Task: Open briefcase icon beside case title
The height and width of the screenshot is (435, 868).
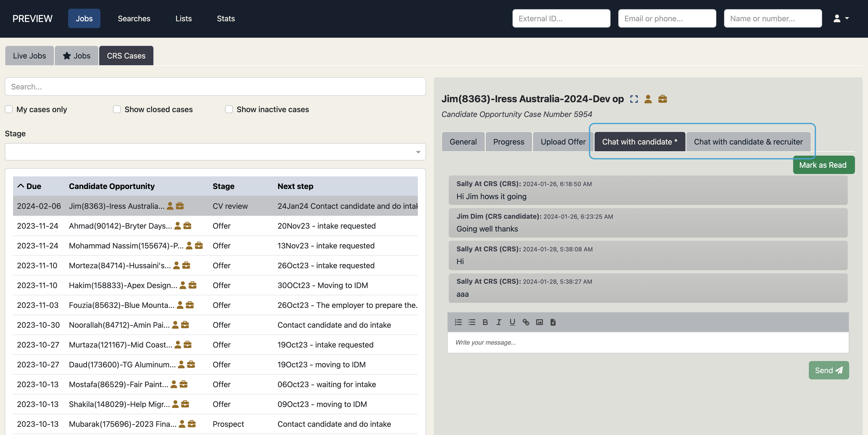Action: (662, 99)
